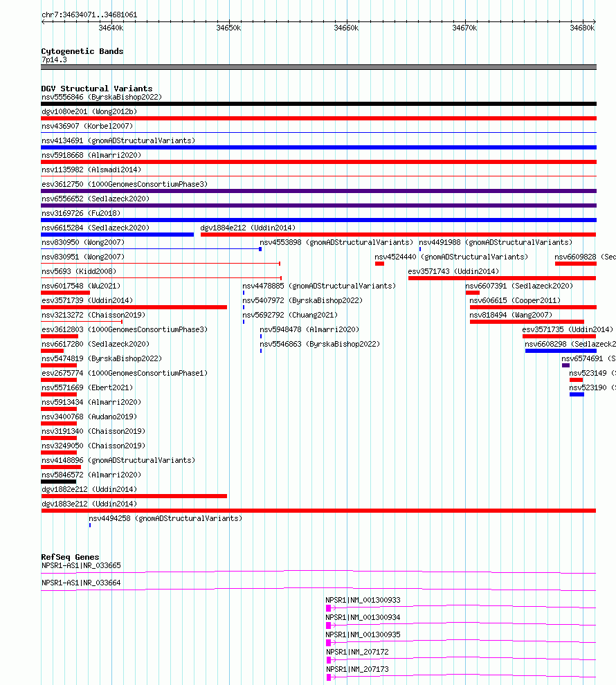Screen dimensions: 616x685
Task: Select nsv5407972 (ByrskaBishop2022) label
Action: [302, 300]
